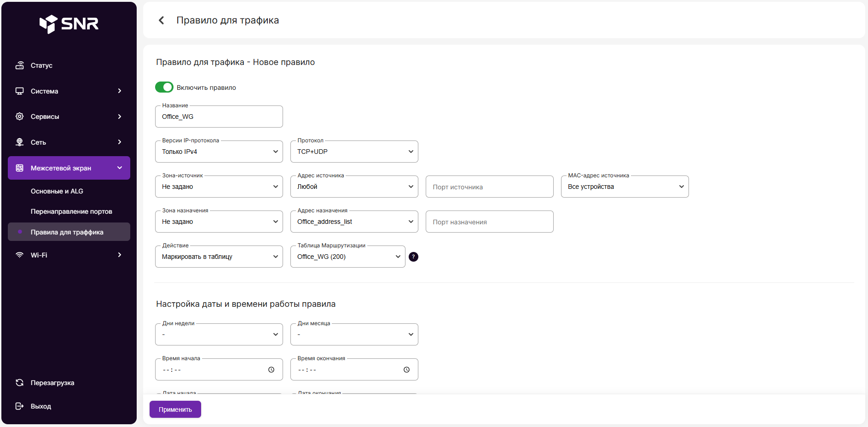This screenshot has width=868, height=427.
Task: Click the Перезагрузка reboot icon
Action: point(20,383)
